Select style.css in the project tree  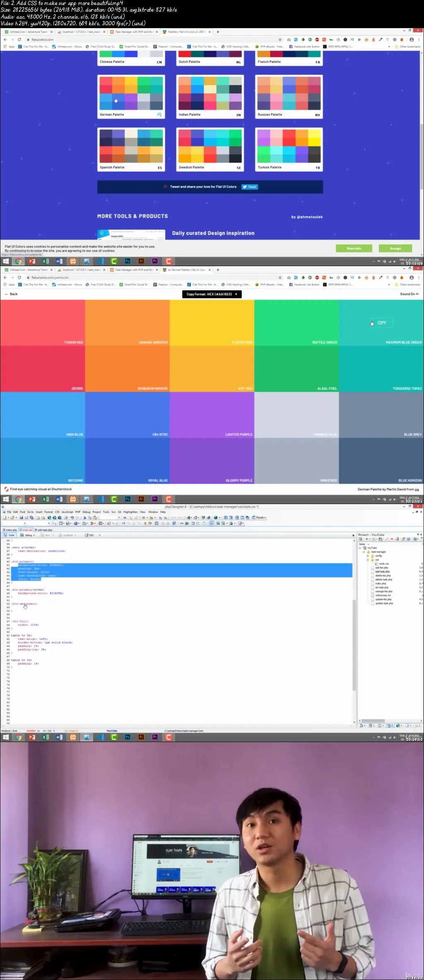click(384, 564)
